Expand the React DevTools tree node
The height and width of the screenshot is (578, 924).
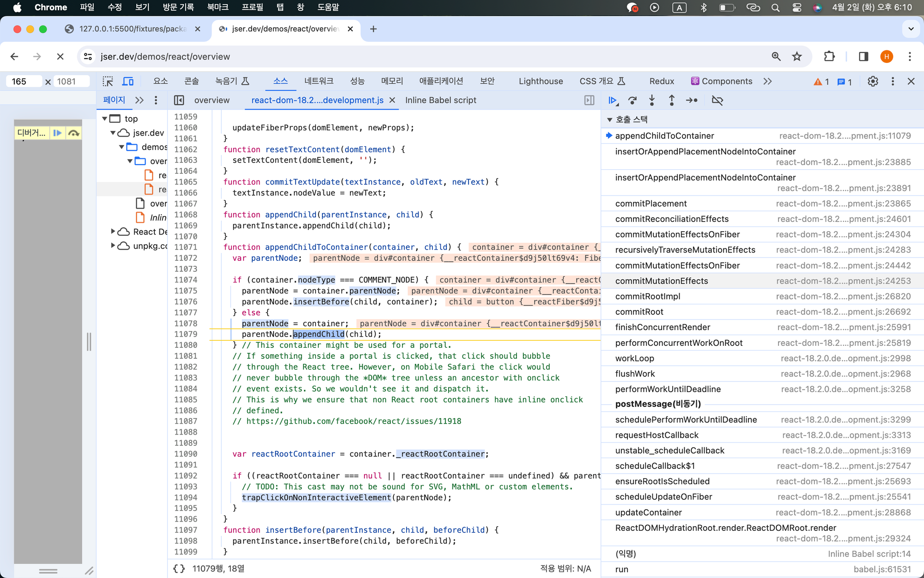[x=113, y=231]
